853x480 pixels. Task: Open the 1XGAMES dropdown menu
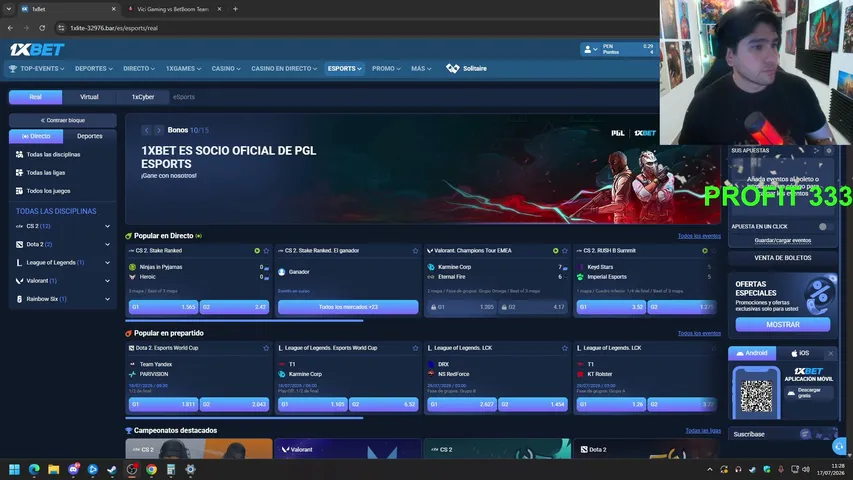pyautogui.click(x=183, y=69)
